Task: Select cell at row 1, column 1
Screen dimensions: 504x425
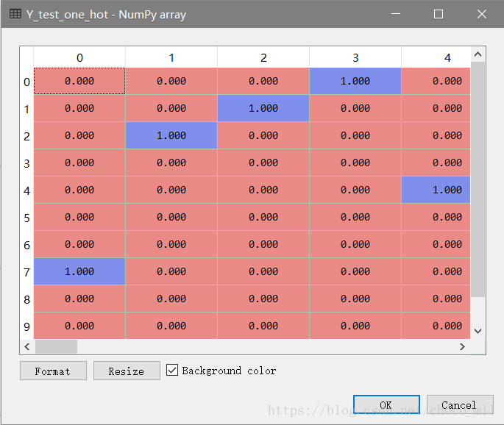Action: click(171, 108)
